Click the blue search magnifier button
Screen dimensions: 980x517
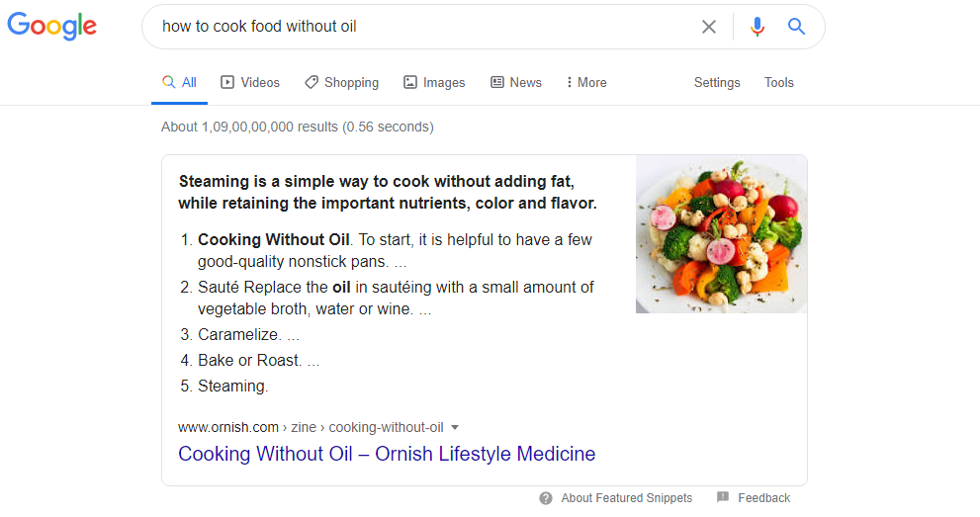796,27
